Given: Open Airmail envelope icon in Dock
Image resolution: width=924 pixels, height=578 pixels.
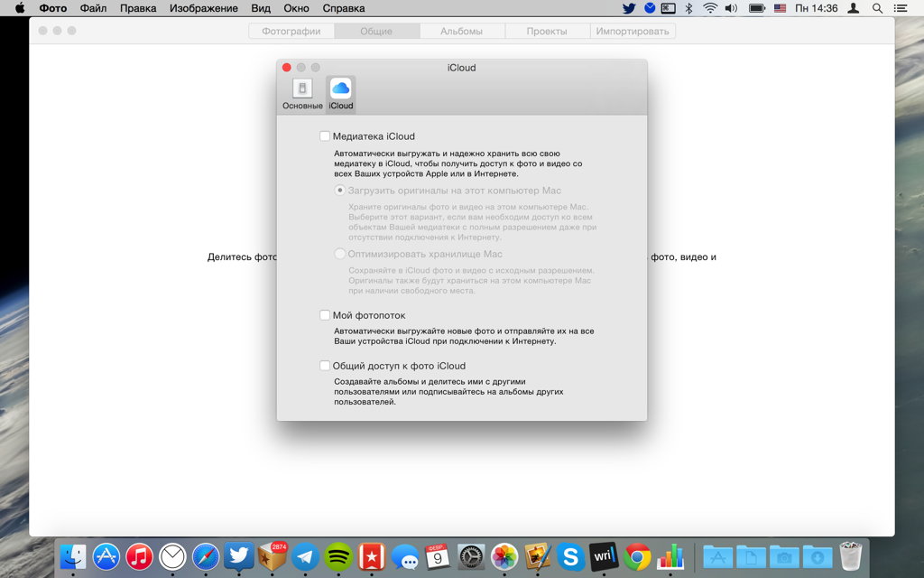Looking at the screenshot, I should (172, 556).
